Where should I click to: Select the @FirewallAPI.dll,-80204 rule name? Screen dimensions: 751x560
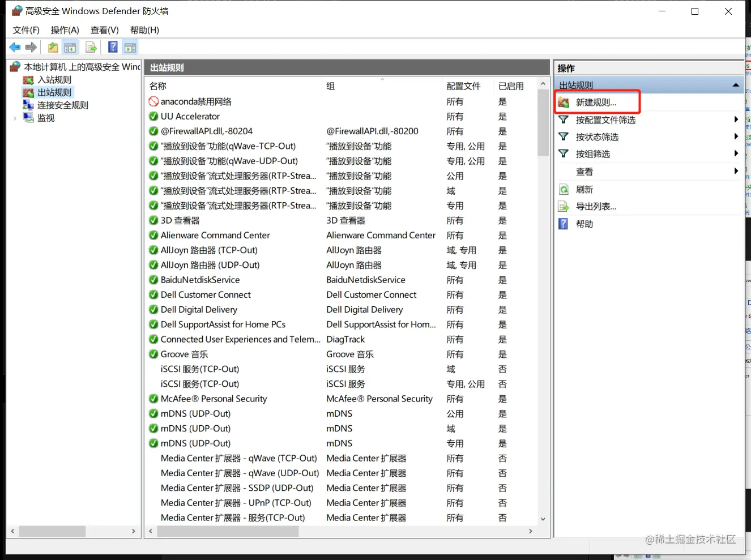[207, 131]
